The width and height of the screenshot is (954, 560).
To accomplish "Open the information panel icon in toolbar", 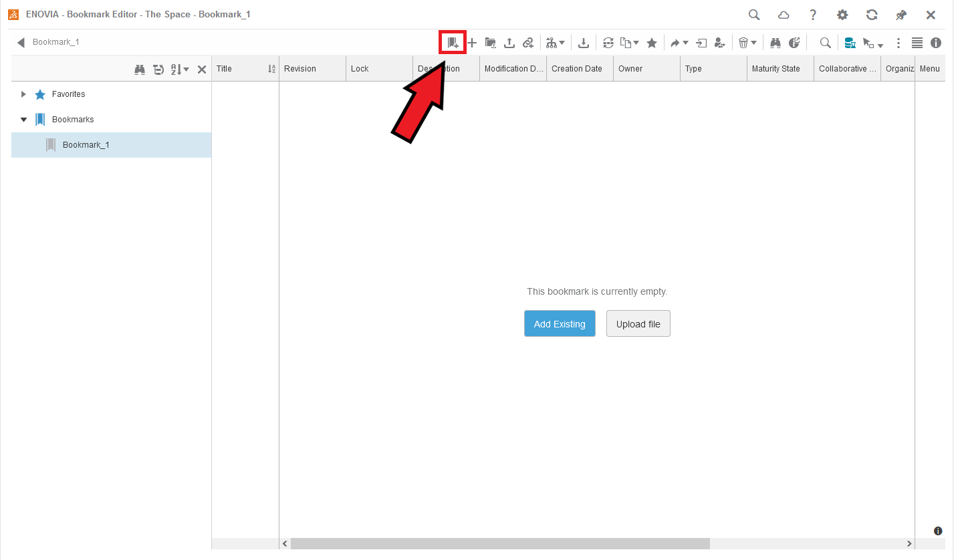I will (x=936, y=43).
